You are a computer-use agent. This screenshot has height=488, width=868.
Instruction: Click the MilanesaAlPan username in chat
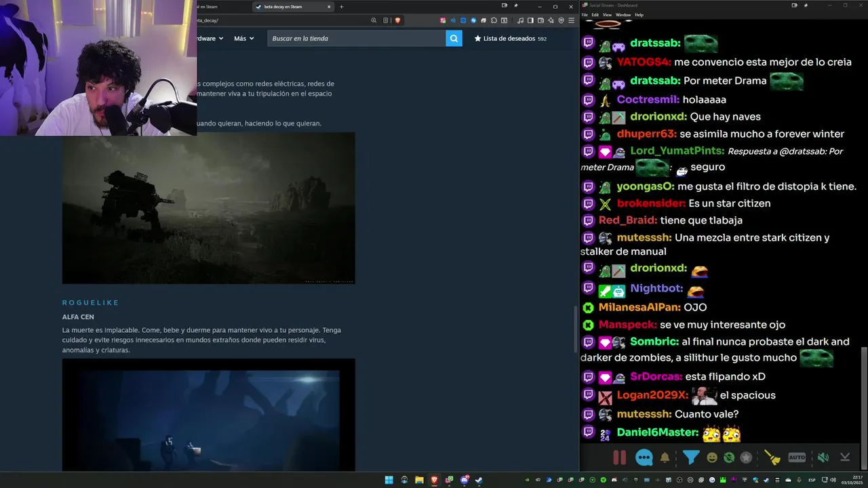pyautogui.click(x=639, y=308)
